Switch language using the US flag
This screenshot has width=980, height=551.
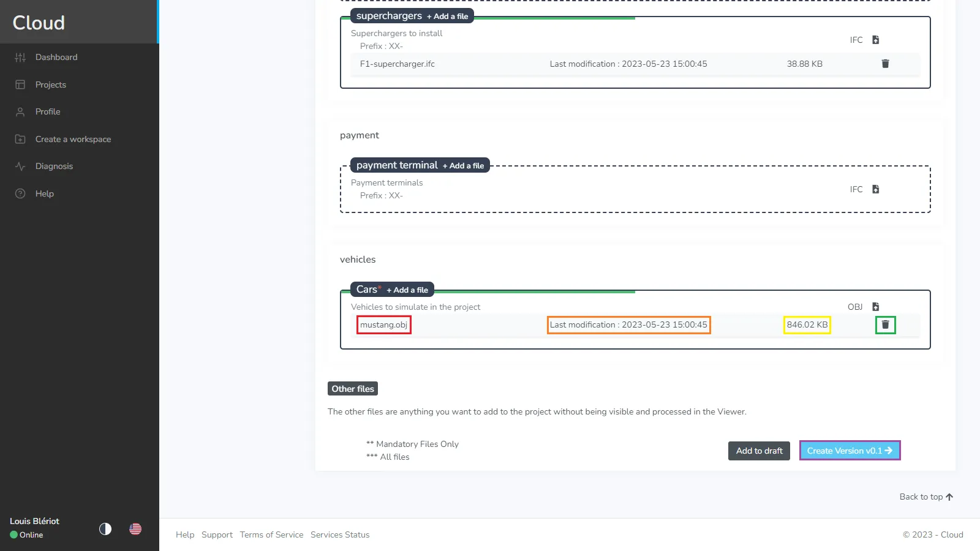coord(135,529)
